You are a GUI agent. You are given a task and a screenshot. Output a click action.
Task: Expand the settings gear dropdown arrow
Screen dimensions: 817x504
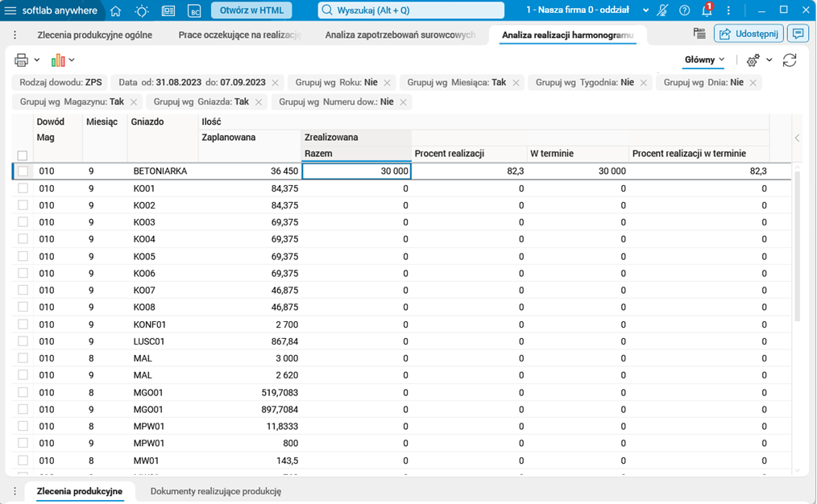(769, 60)
